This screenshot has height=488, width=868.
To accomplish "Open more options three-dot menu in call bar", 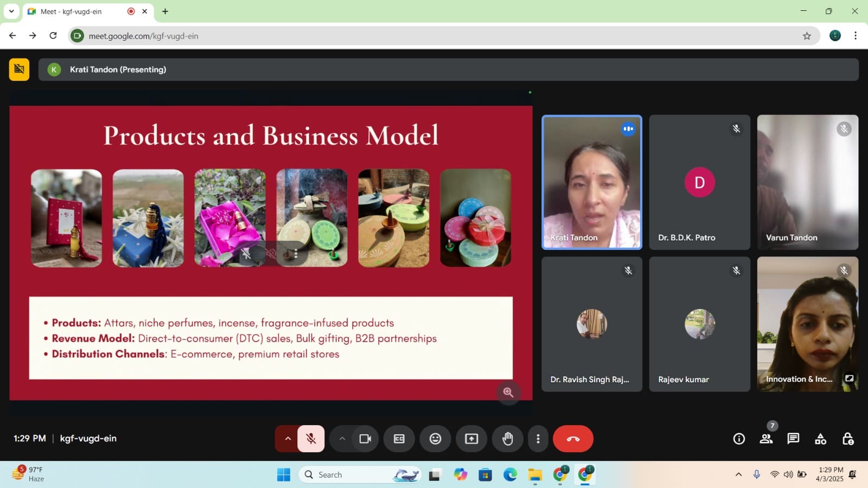I will [538, 439].
